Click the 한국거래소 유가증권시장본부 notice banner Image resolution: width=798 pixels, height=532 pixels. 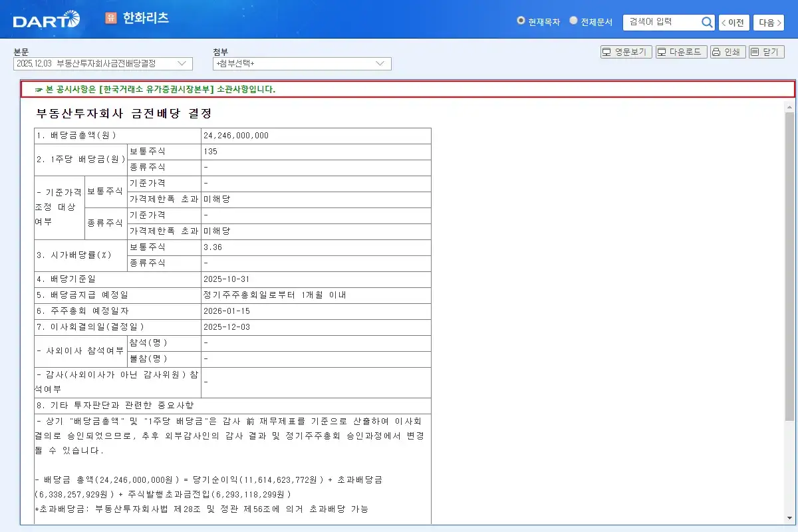click(407, 89)
